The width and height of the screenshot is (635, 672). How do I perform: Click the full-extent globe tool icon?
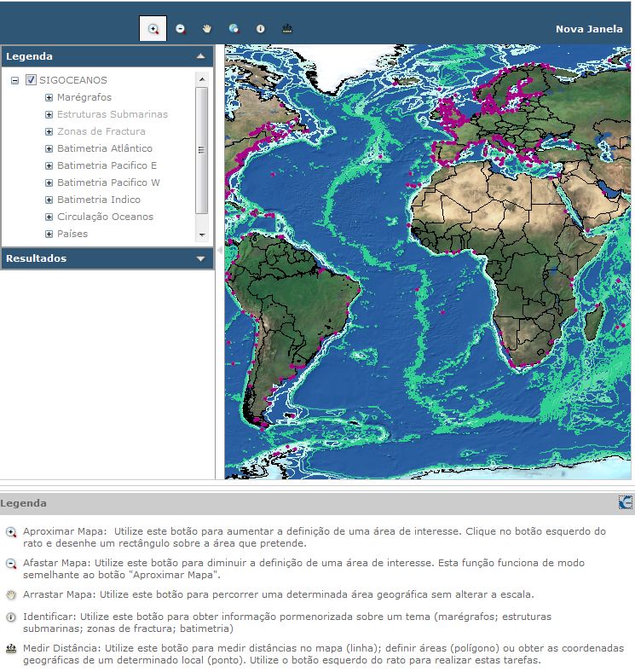(x=234, y=29)
